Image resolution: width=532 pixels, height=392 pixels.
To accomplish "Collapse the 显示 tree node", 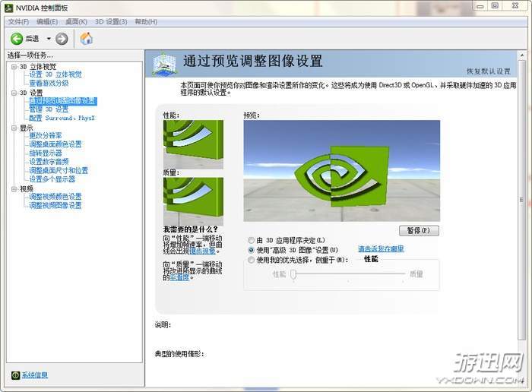I will [x=14, y=128].
